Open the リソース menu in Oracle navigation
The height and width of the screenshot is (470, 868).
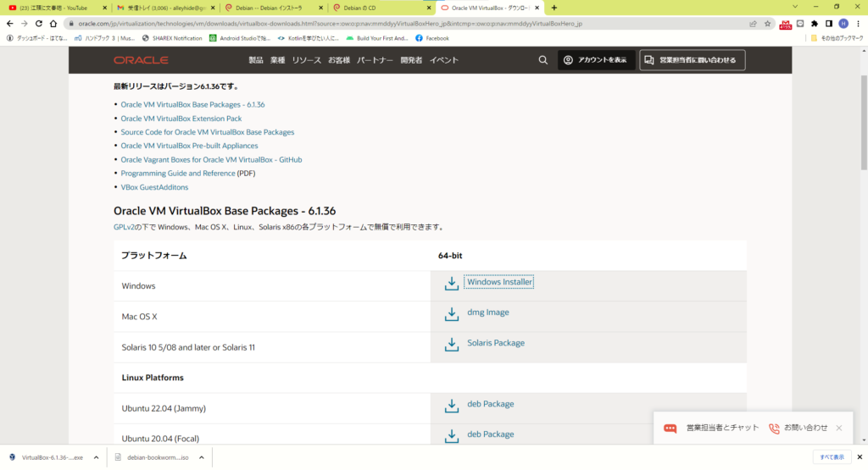306,60
